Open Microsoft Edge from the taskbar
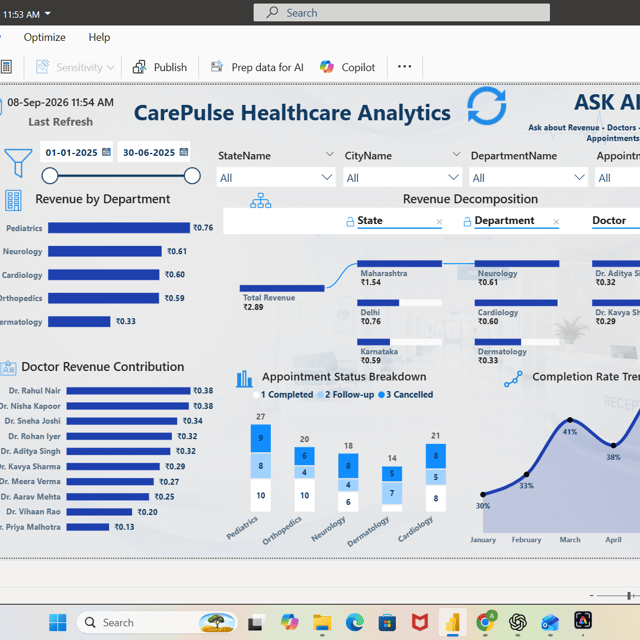640x640 pixels. tap(355, 622)
